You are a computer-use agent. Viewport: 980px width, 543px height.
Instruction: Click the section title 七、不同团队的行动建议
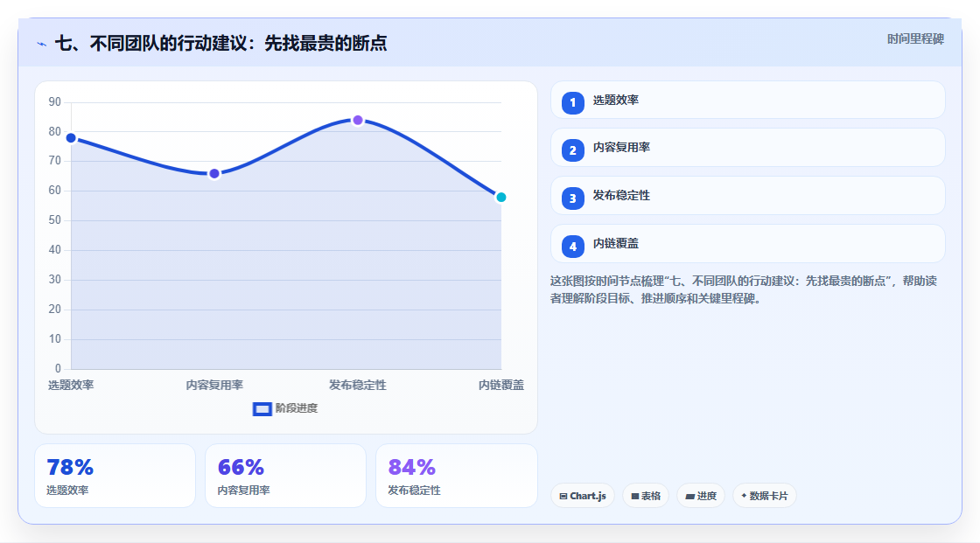tap(220, 43)
